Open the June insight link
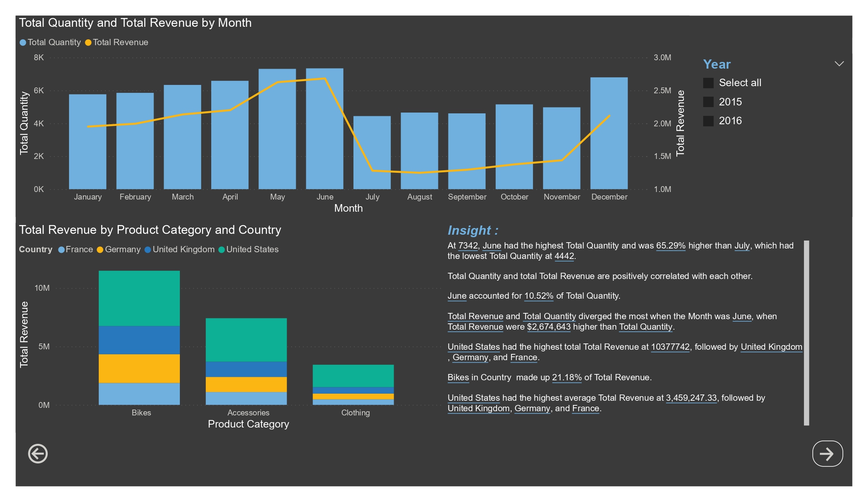The height and width of the screenshot is (502, 868). pyautogui.click(x=492, y=246)
